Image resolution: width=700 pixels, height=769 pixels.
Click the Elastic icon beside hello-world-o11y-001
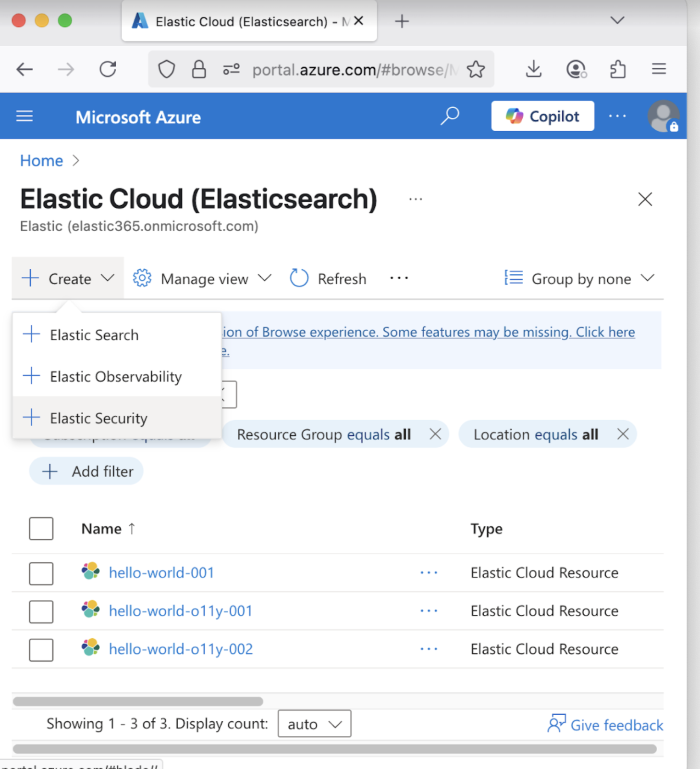(90, 609)
